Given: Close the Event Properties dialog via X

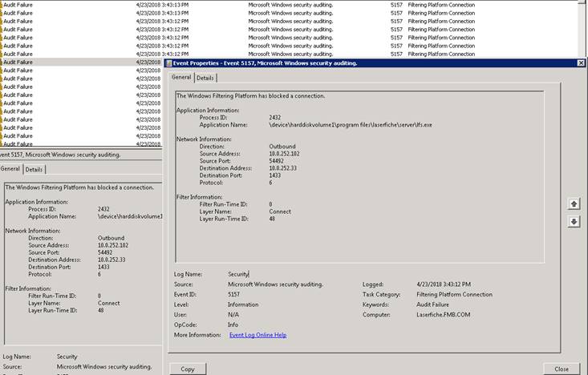Looking at the screenshot, I should (x=581, y=62).
